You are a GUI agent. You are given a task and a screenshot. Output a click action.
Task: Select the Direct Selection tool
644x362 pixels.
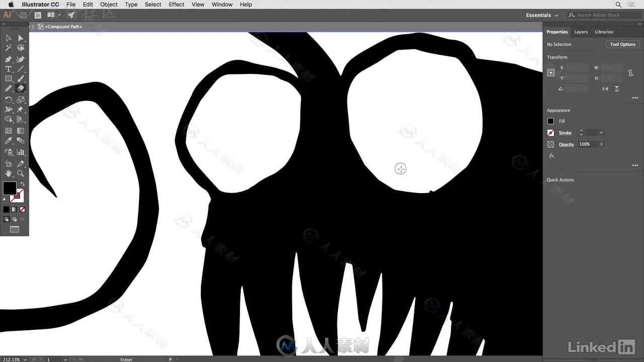pyautogui.click(x=21, y=38)
